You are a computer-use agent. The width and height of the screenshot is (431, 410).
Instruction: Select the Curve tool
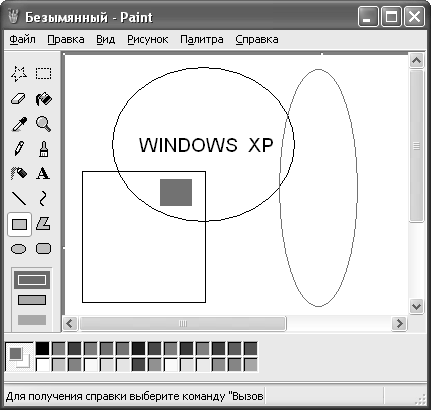click(44, 198)
